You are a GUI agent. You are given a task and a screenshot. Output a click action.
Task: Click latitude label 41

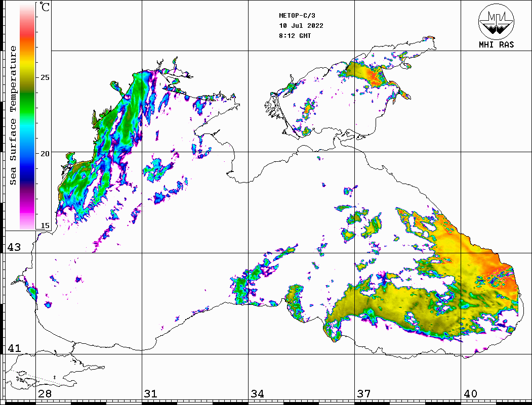point(14,348)
